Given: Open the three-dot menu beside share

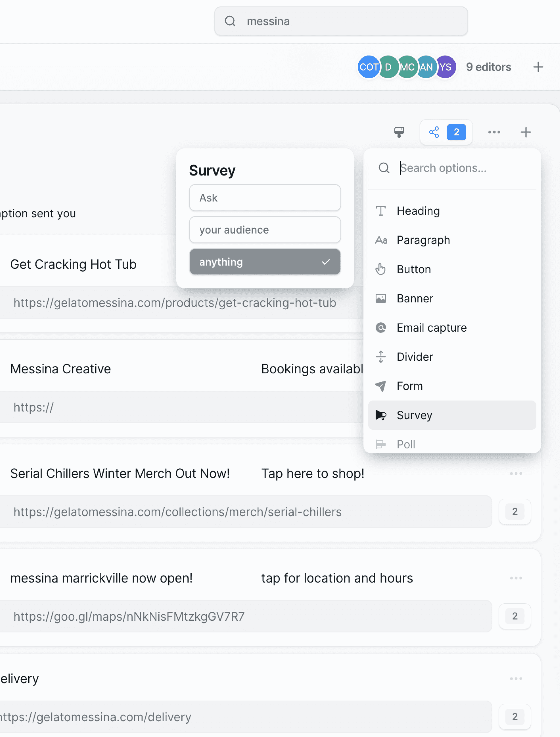Looking at the screenshot, I should pyautogui.click(x=494, y=132).
